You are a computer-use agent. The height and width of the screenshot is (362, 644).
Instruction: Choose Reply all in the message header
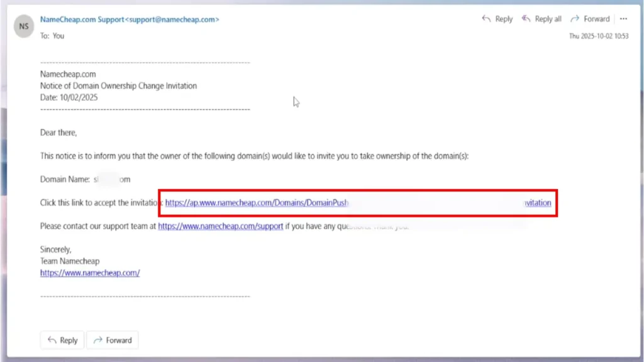(542, 19)
